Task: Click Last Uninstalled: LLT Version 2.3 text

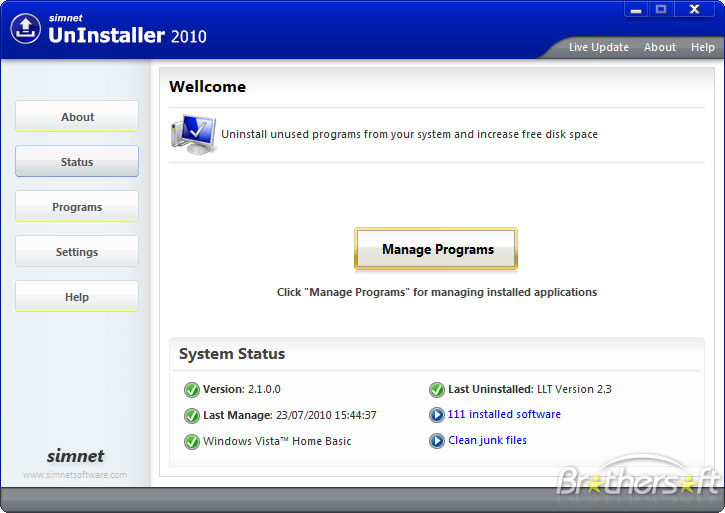Action: coord(530,389)
